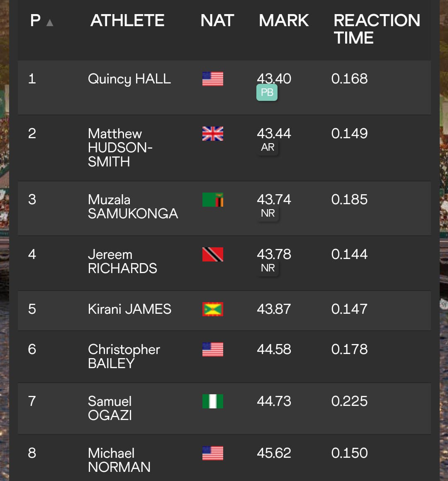448x481 pixels.
Task: Click the Nigeria flag icon
Action: (213, 401)
